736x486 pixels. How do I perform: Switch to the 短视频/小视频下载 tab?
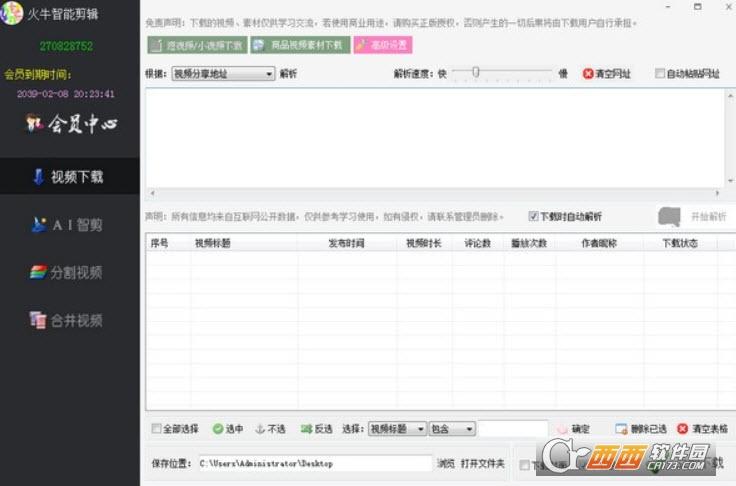coord(197,45)
